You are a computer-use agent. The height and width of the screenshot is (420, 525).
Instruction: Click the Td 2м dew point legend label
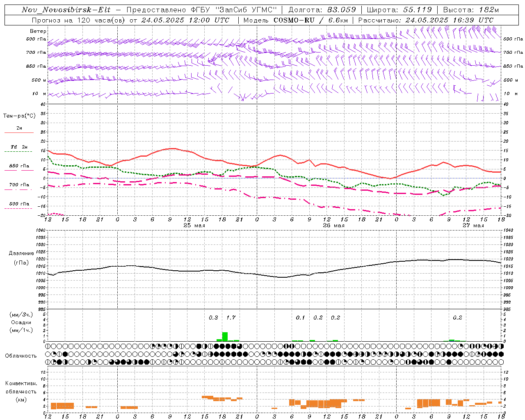[19, 147]
